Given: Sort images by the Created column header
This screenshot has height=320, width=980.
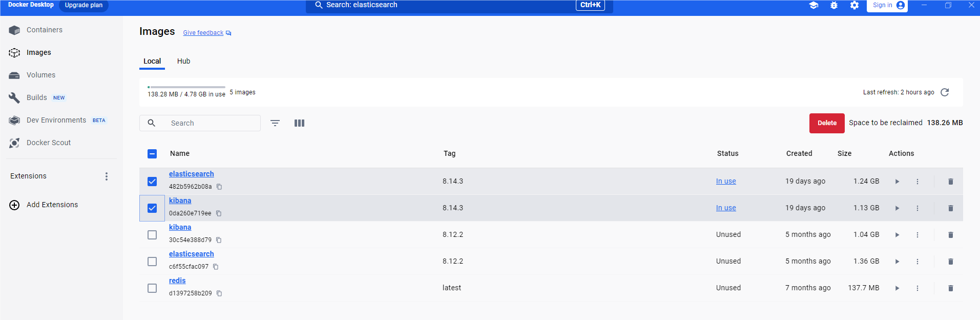Looking at the screenshot, I should [x=799, y=153].
